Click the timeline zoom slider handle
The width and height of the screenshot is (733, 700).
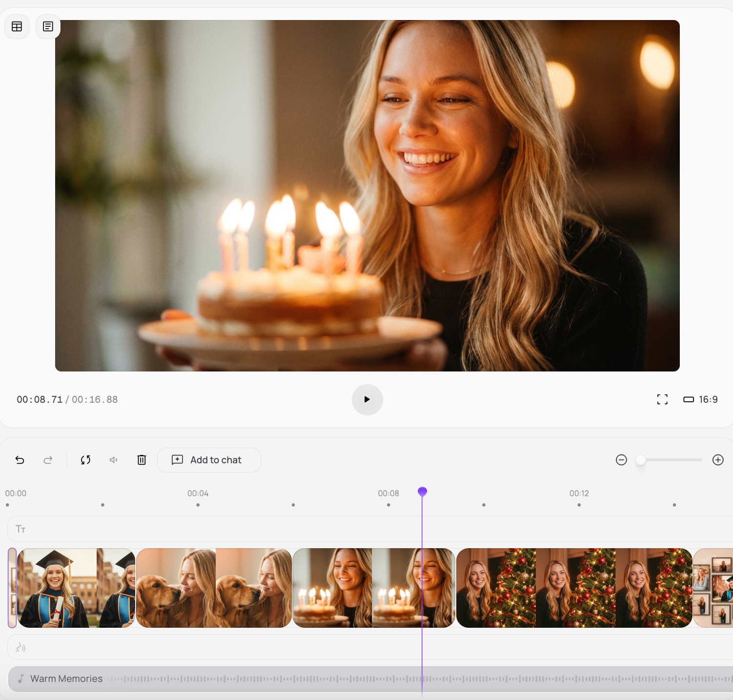coord(641,460)
